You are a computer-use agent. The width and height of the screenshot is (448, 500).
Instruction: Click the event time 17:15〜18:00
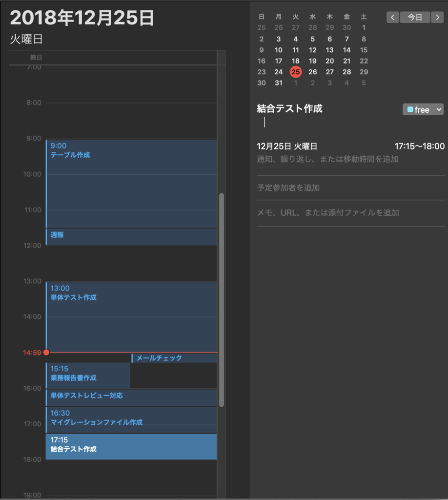click(x=420, y=146)
